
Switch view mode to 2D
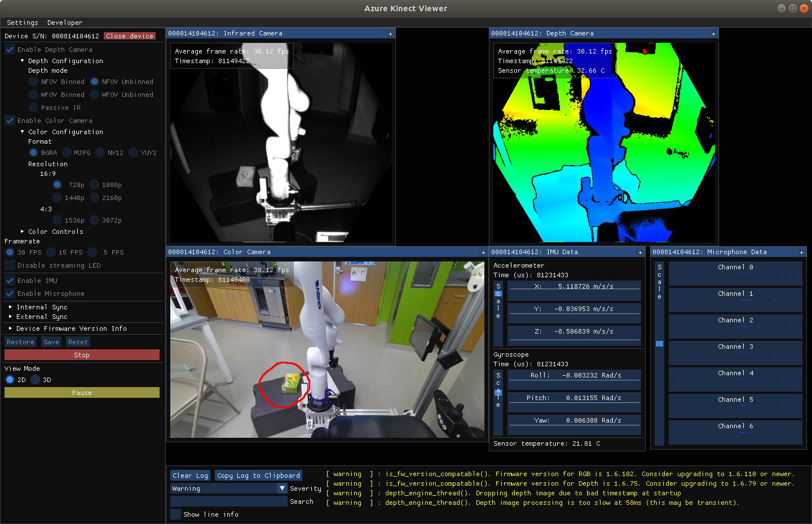(10, 380)
